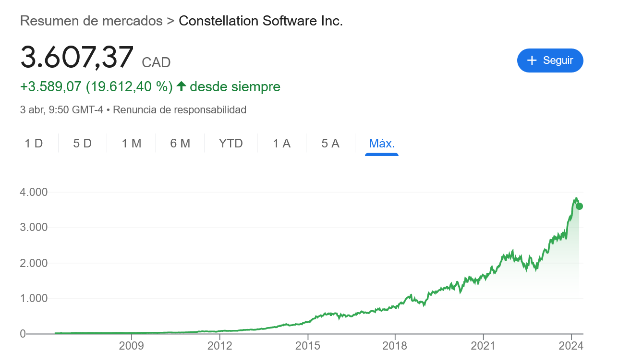Switch to the 1 D time range tab
Image resolution: width=619 pixels, height=364 pixels.
point(34,143)
